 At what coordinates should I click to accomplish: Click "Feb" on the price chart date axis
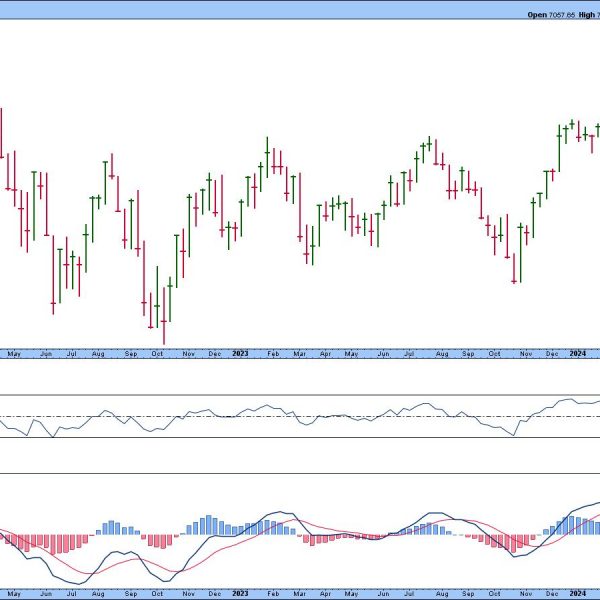(x=273, y=354)
